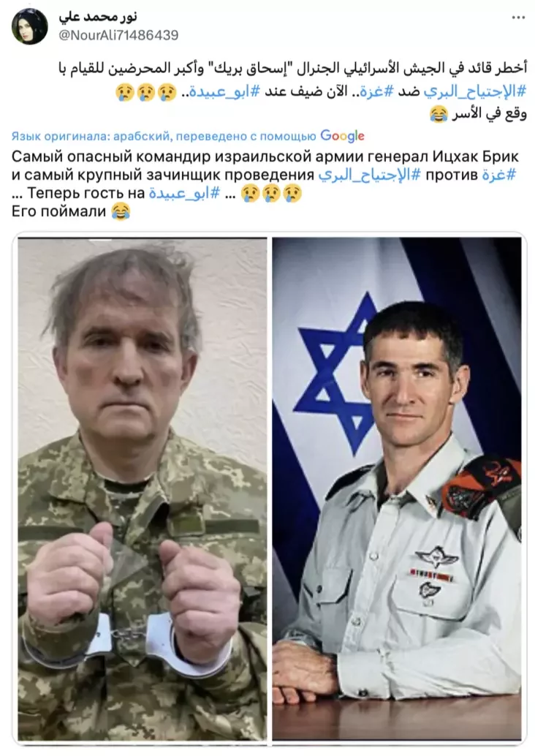Screen dimensions: 535x756
Task: Open #ابو_عبيدة hashtag after 'Теперь гость на'
Action: (x=184, y=193)
